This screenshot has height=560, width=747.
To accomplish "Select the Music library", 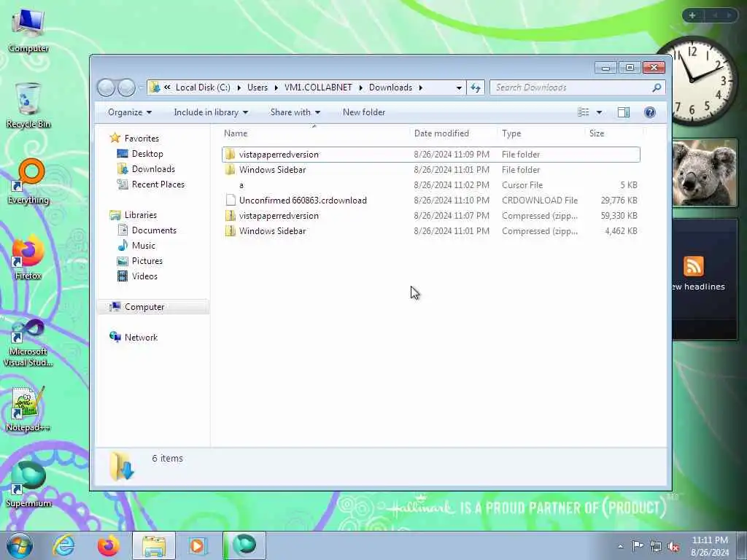I will click(x=144, y=246).
